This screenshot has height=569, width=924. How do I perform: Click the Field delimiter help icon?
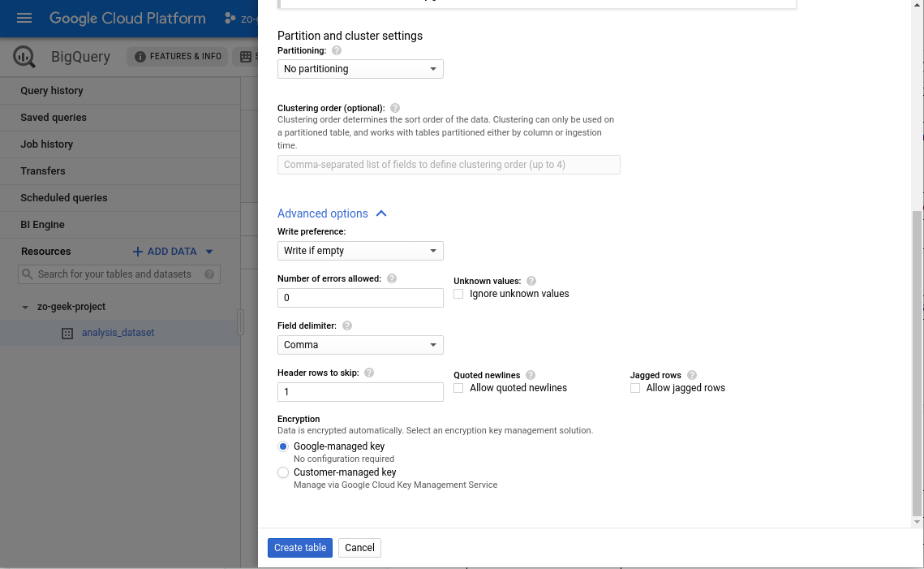(x=347, y=325)
